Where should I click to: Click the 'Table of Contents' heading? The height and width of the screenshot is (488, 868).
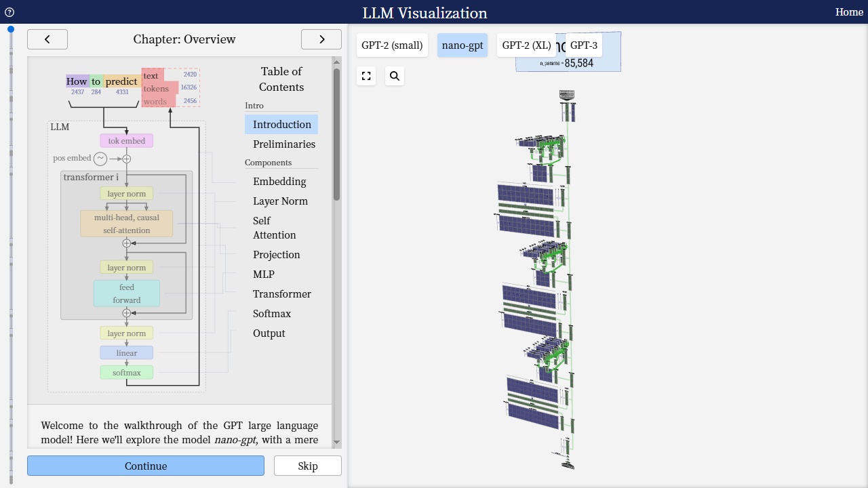281,79
